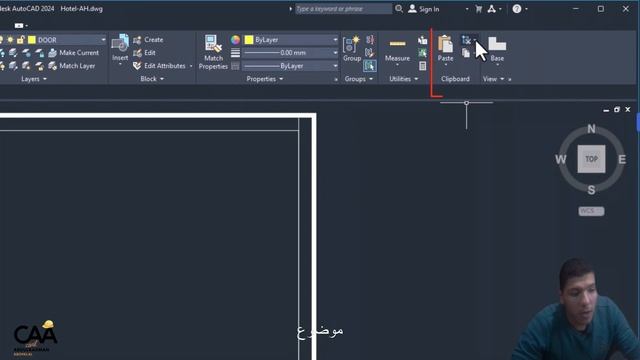
Task: Click the Edit Attributes icon
Action: coord(138,66)
